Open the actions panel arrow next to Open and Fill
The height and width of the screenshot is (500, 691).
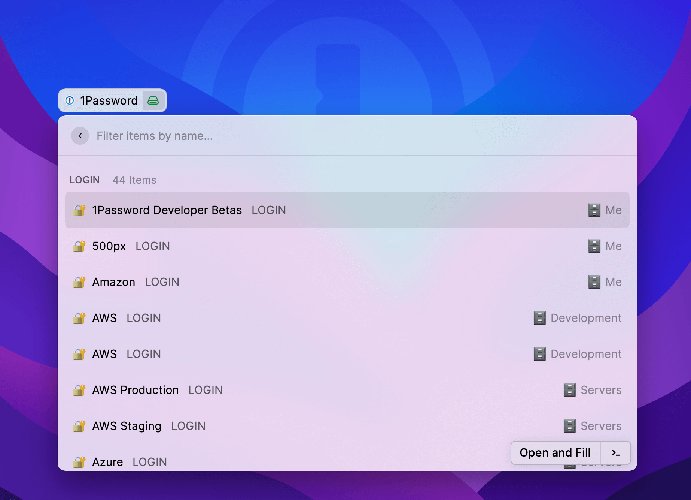pyautogui.click(x=616, y=453)
